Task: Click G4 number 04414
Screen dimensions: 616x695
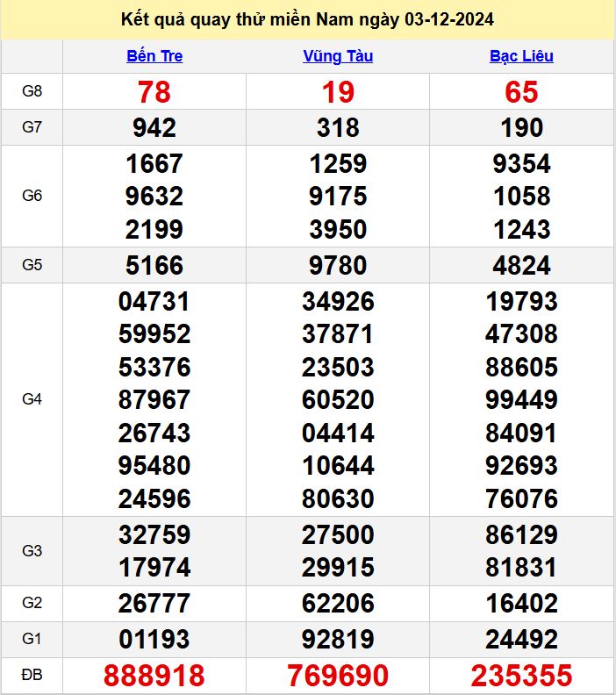Action: (338, 433)
